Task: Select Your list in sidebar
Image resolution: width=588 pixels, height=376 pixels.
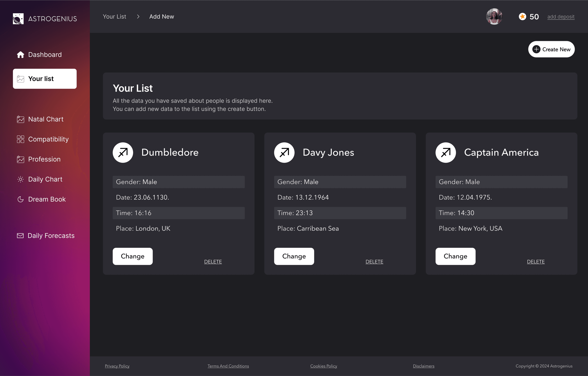Action: (45, 79)
